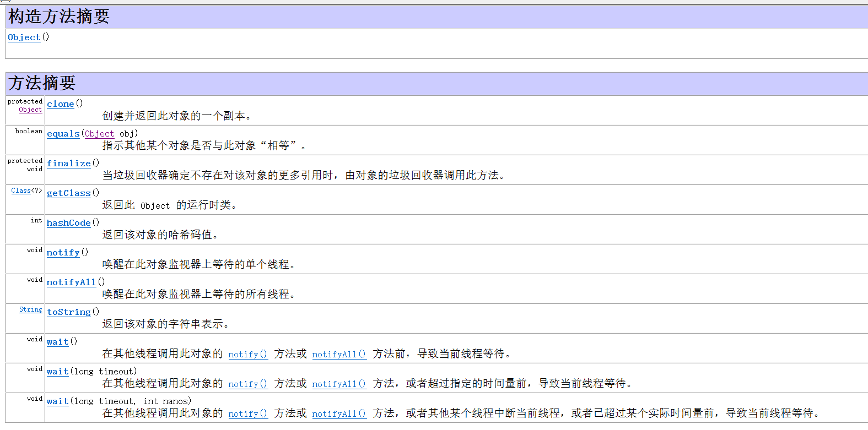Open the clone() method link
The width and height of the screenshot is (868, 430).
tap(60, 104)
